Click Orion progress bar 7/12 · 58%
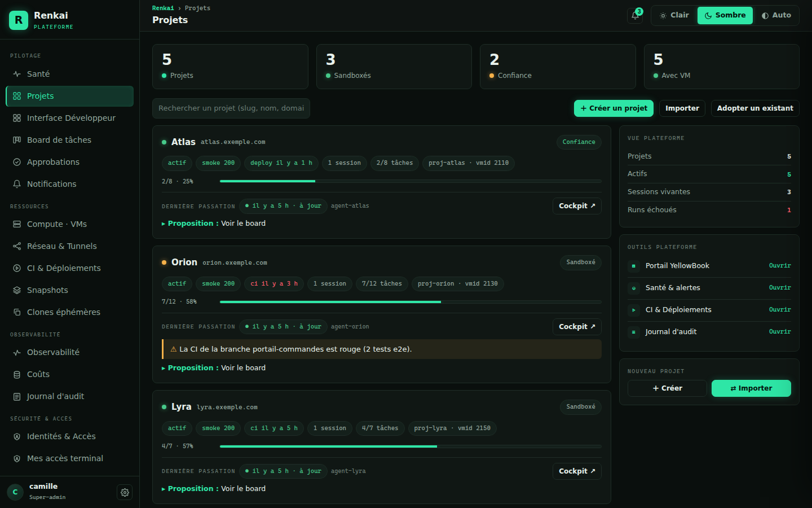812x508 pixels. point(411,302)
